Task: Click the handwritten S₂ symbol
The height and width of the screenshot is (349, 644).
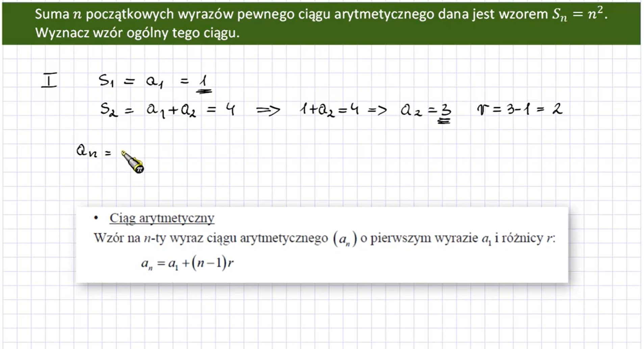Action: point(109,110)
